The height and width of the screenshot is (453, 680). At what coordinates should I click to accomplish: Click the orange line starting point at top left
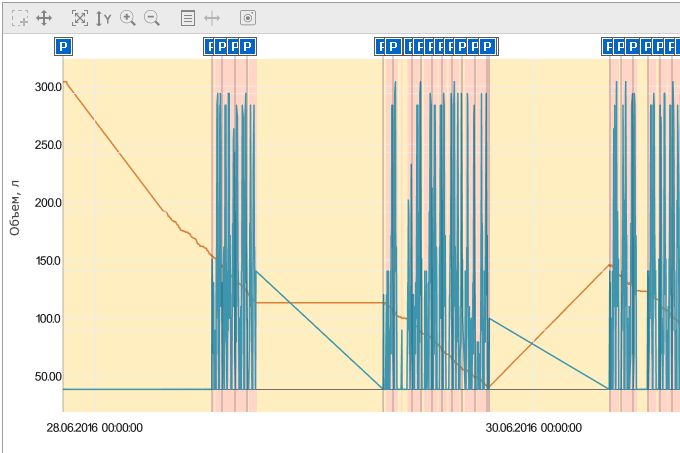coord(64,81)
